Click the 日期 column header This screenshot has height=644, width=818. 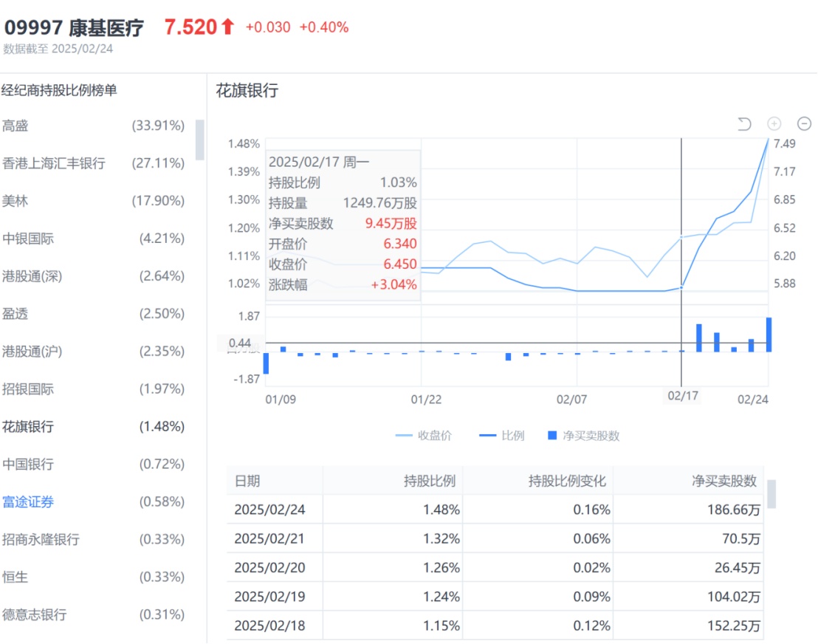(247, 482)
